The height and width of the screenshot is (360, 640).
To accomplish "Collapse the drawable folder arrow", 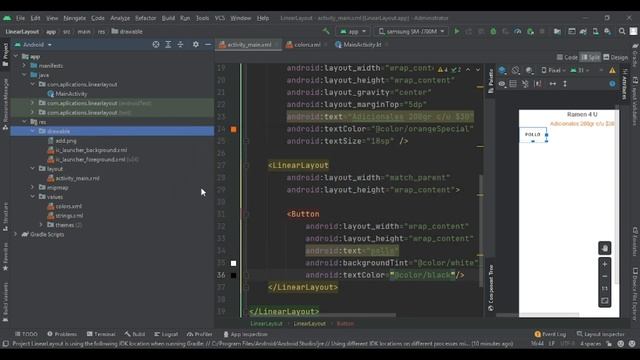I will (33, 131).
